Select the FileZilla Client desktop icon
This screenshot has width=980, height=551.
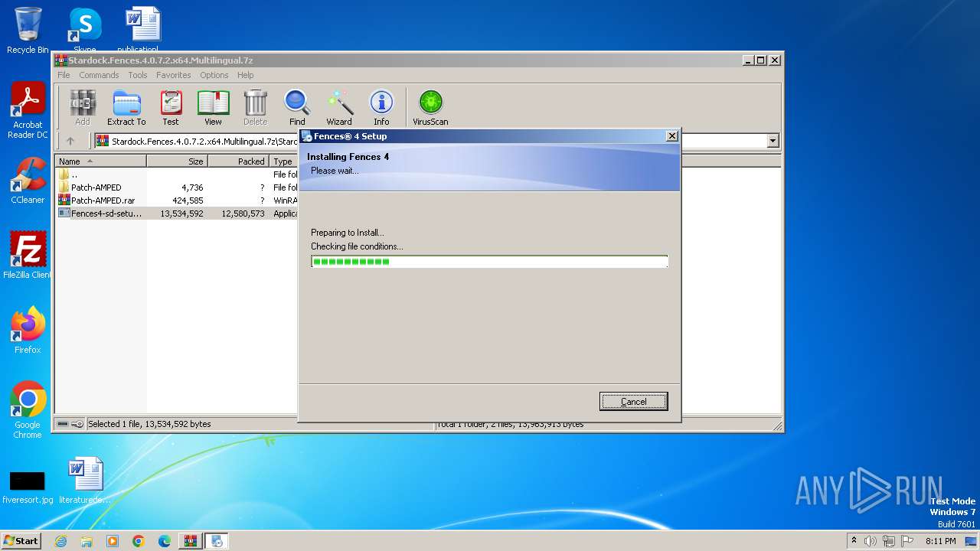point(28,256)
